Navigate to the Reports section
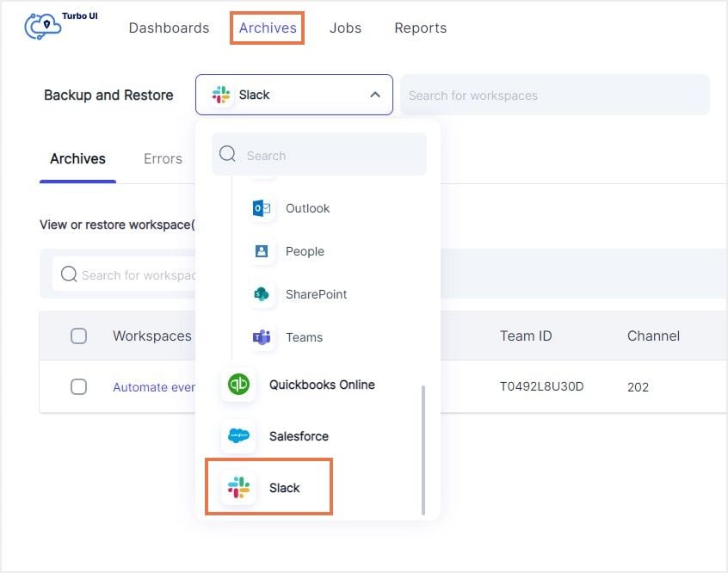The image size is (728, 573). pos(420,28)
